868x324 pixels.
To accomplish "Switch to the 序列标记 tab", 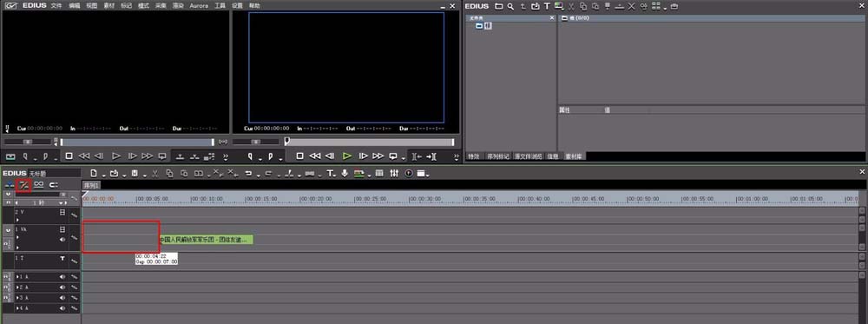I will tap(497, 156).
